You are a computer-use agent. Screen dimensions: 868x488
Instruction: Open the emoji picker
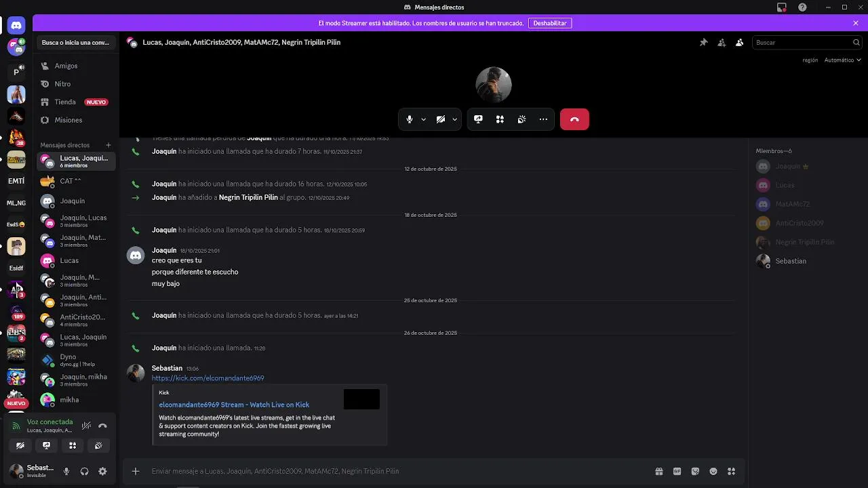pyautogui.click(x=713, y=471)
